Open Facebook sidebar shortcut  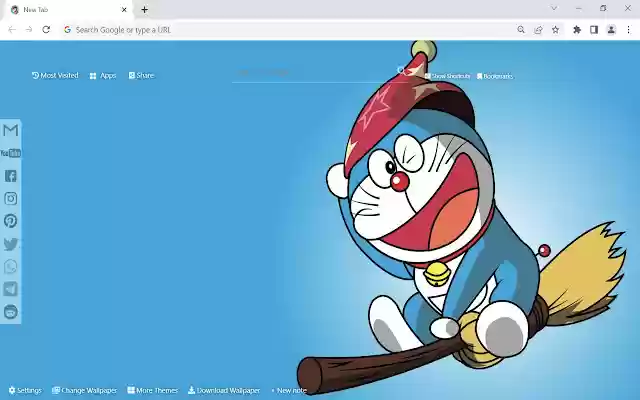point(11,176)
